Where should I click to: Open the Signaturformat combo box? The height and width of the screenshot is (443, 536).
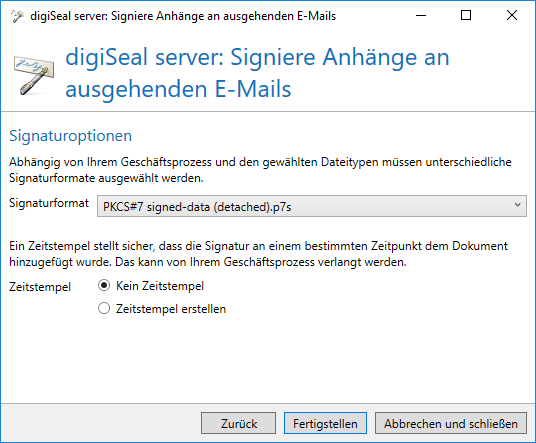click(x=312, y=206)
